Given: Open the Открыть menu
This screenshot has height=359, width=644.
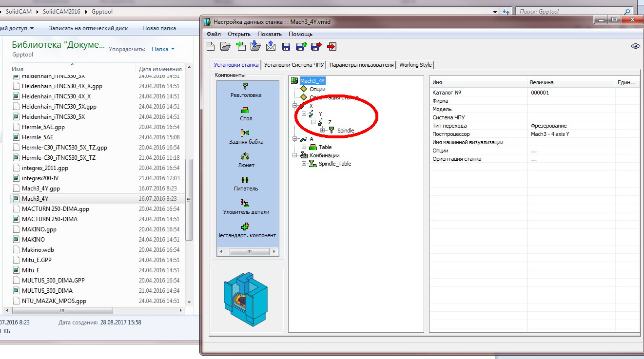Looking at the screenshot, I should click(x=239, y=34).
